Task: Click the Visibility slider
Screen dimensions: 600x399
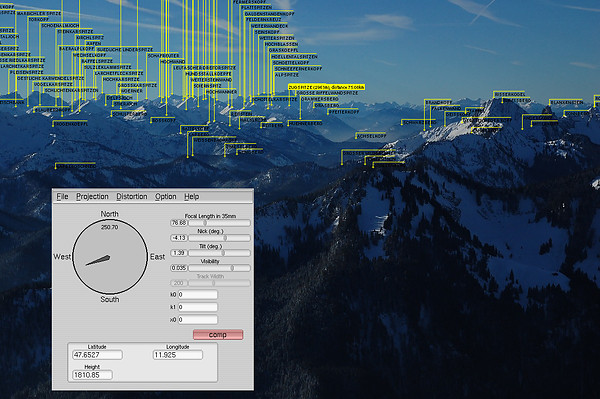Action: point(219,268)
